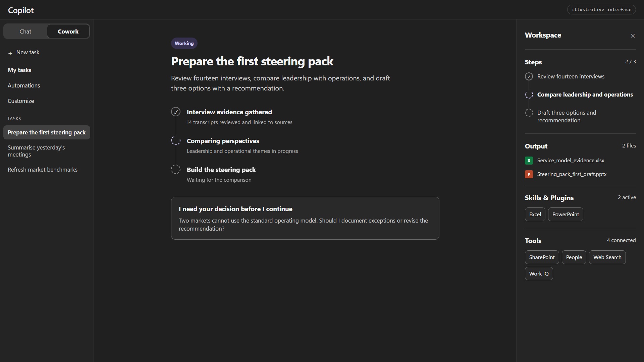The image size is (644, 362).
Task: Click the in-progress spinner beside Comparing perspectives
Action: [176, 141]
